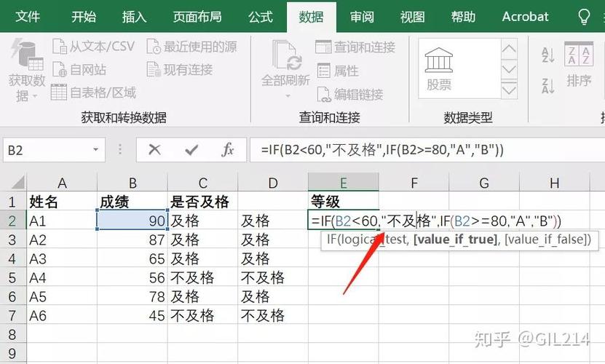The image size is (605, 364).
Task: Cancel the formula entry (X)
Action: [x=155, y=149]
